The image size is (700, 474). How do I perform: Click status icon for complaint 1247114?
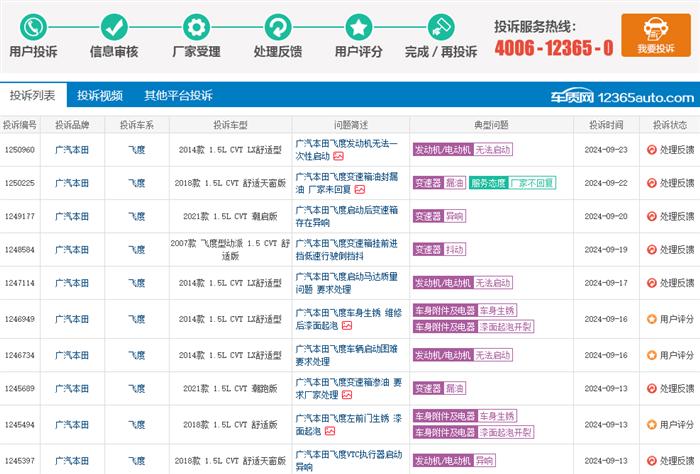tap(652, 283)
